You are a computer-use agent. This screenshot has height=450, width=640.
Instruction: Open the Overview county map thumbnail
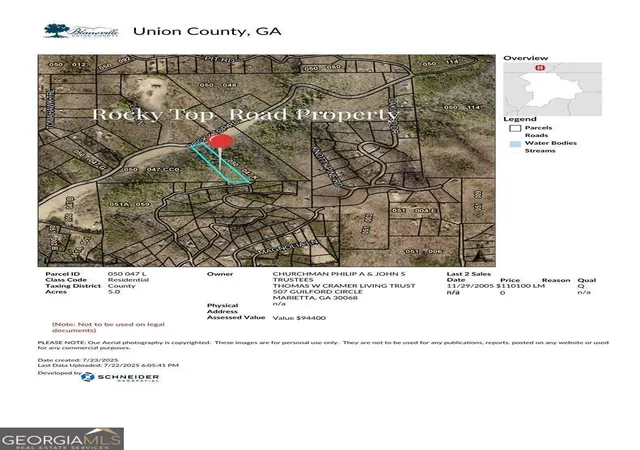coord(552,89)
